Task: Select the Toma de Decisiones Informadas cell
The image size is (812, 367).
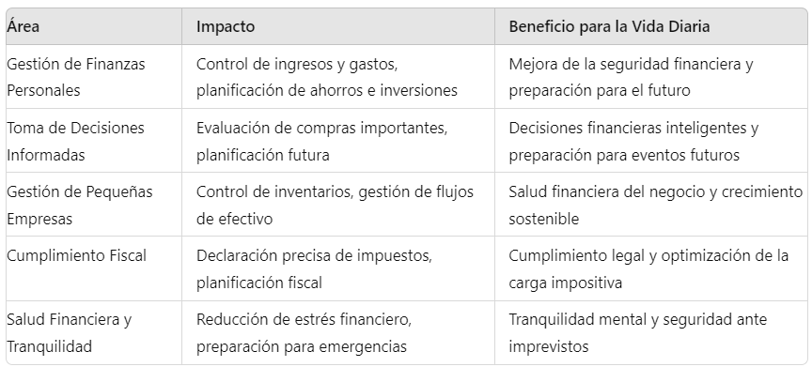Action: click(x=94, y=141)
